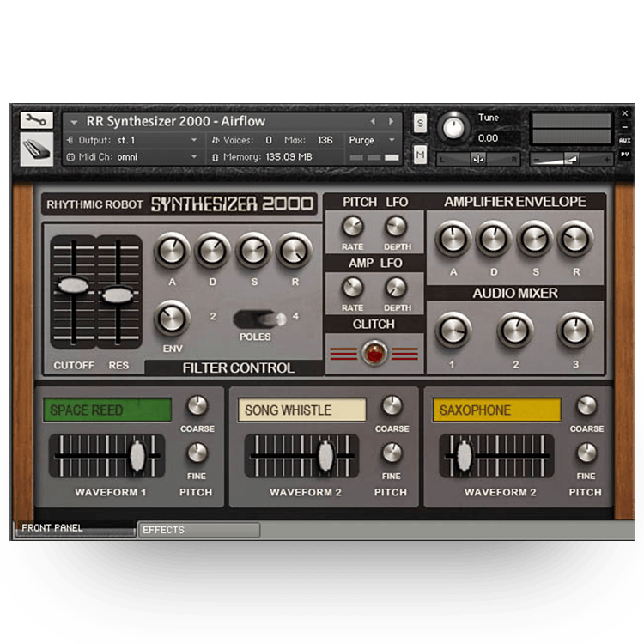Click the output volume slider
This screenshot has height=644, width=644.
[x=572, y=159]
